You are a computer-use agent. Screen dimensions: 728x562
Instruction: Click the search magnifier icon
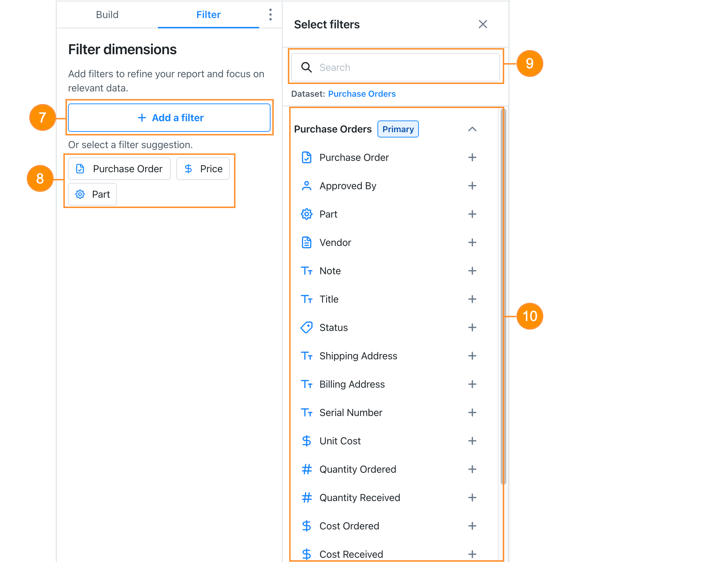[x=306, y=67]
